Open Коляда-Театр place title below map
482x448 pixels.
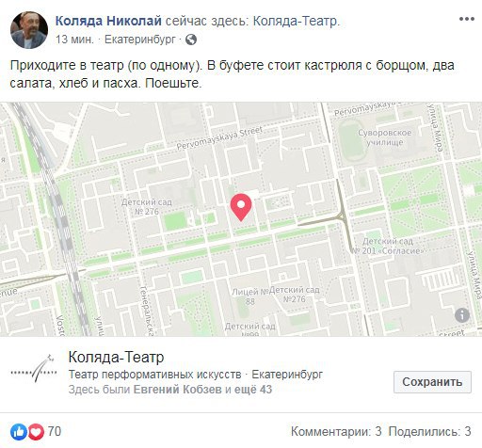pos(116,357)
